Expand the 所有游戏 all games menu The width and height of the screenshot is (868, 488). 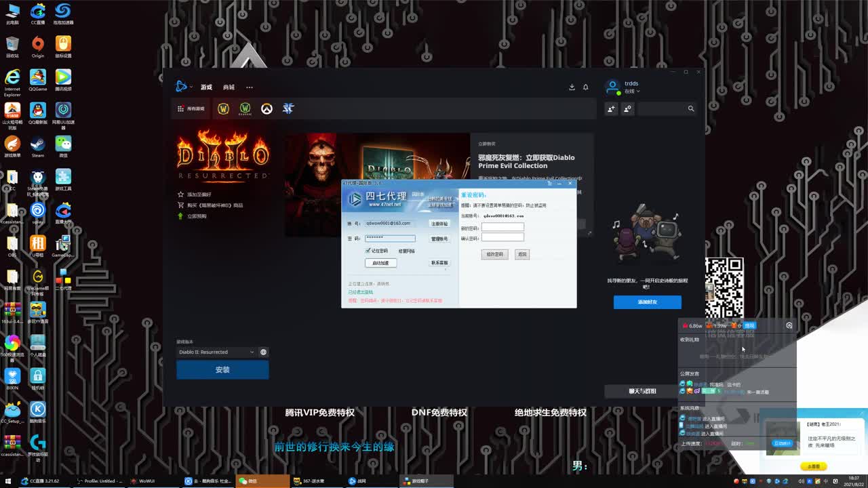(x=191, y=108)
